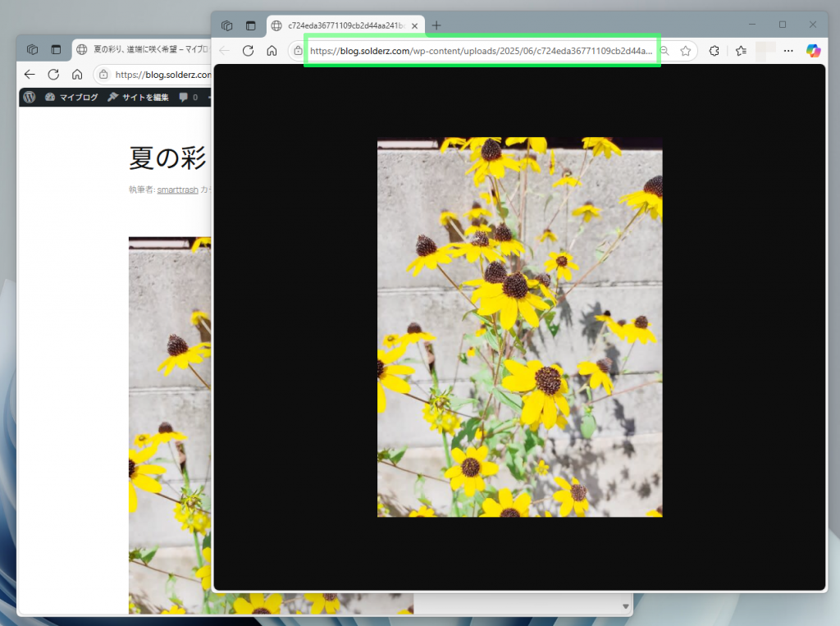Click Home button in front browser window
The width and height of the screenshot is (840, 626).
272,51
